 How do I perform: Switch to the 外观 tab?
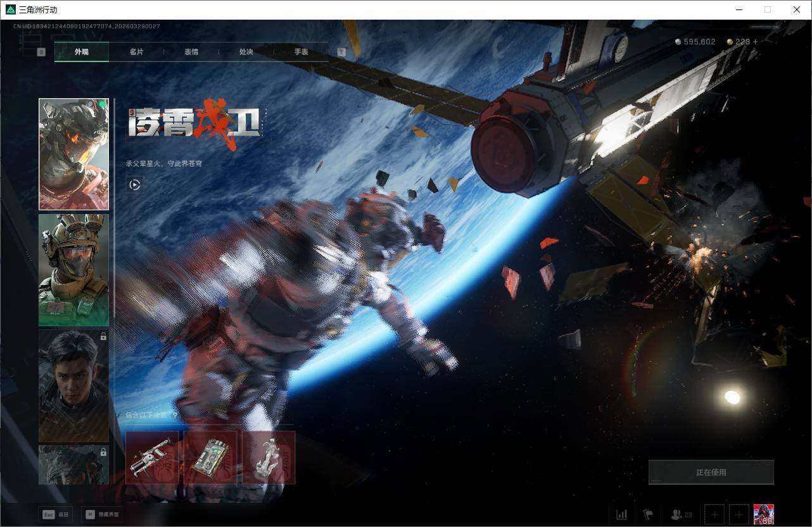coord(82,52)
